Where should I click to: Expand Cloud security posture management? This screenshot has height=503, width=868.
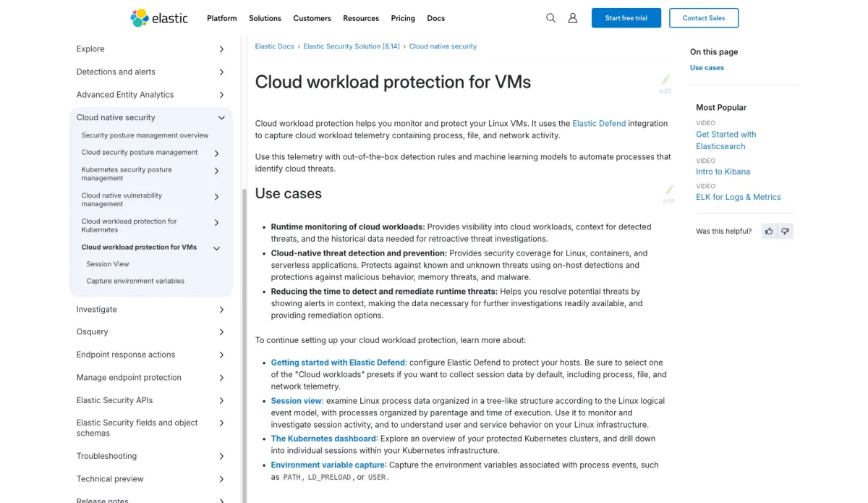(216, 153)
